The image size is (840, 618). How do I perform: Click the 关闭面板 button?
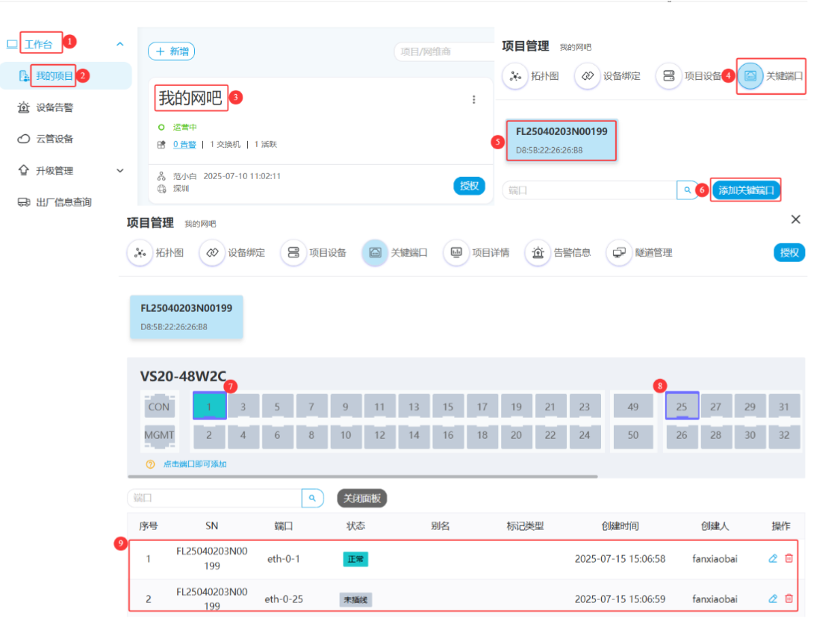(x=362, y=498)
